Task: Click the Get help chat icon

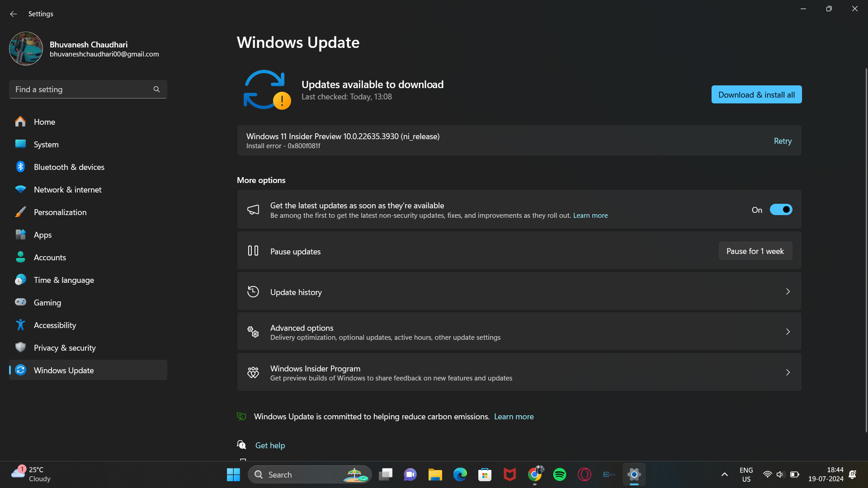Action: (241, 445)
